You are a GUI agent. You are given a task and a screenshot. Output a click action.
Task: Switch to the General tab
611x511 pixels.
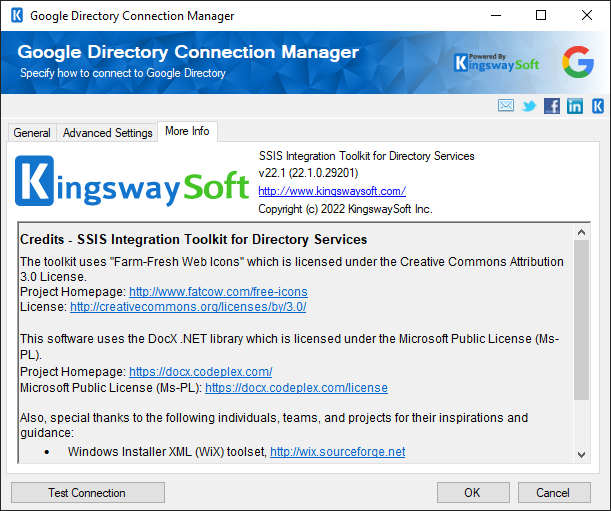coord(32,133)
